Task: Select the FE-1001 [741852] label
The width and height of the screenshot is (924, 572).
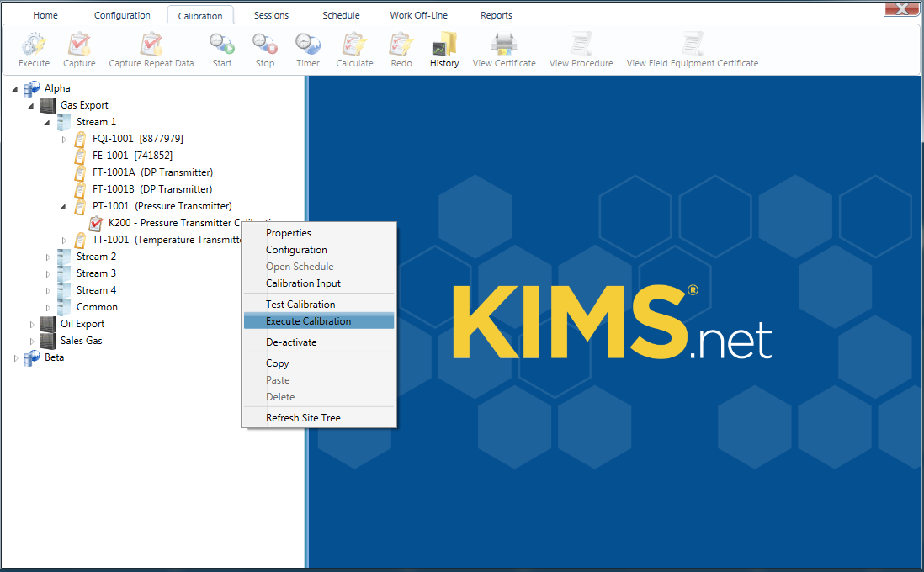Action: tap(133, 156)
